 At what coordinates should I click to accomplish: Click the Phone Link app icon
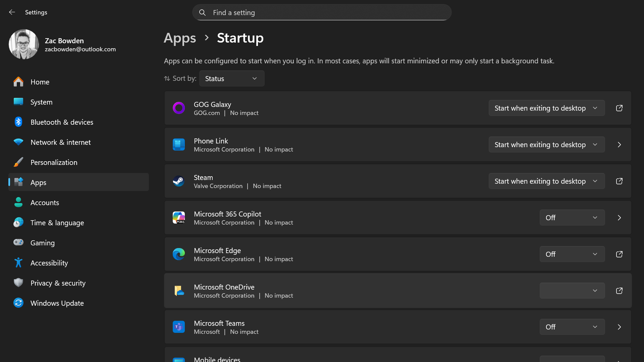[x=179, y=144]
